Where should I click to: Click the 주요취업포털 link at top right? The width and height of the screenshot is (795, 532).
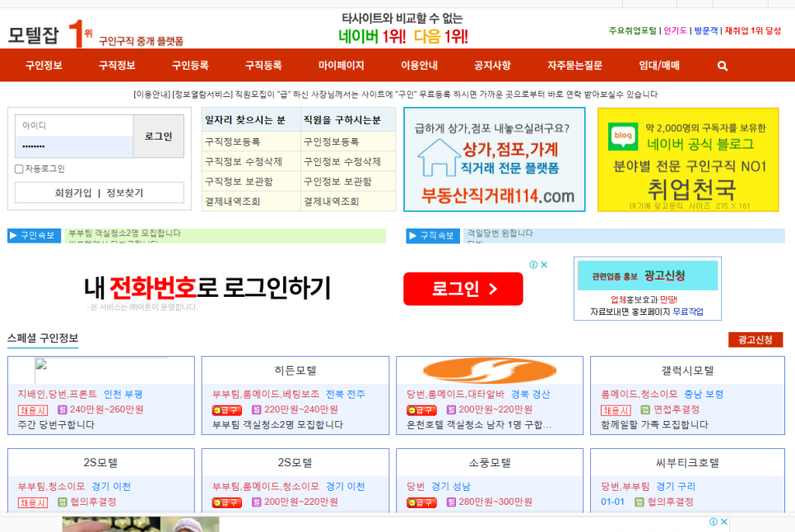tap(633, 30)
